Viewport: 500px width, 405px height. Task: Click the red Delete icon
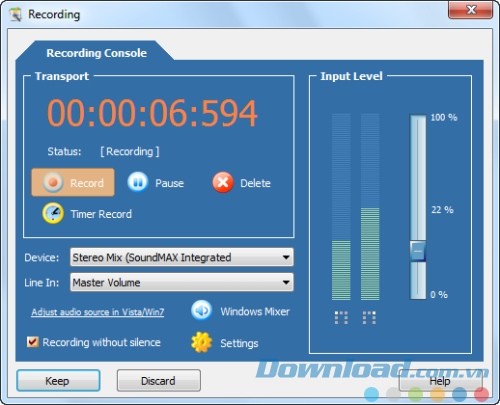(223, 182)
